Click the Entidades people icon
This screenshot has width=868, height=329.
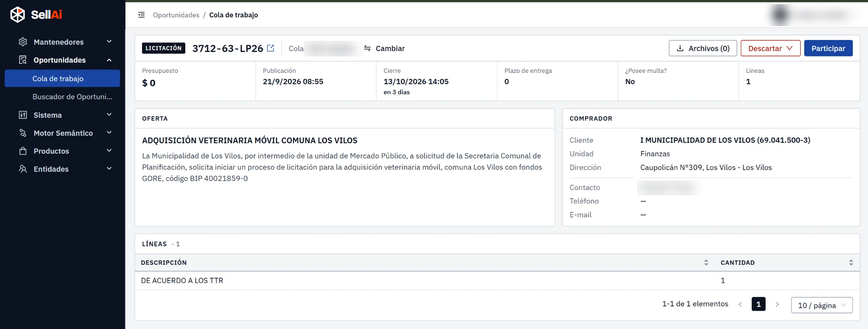[x=23, y=169]
